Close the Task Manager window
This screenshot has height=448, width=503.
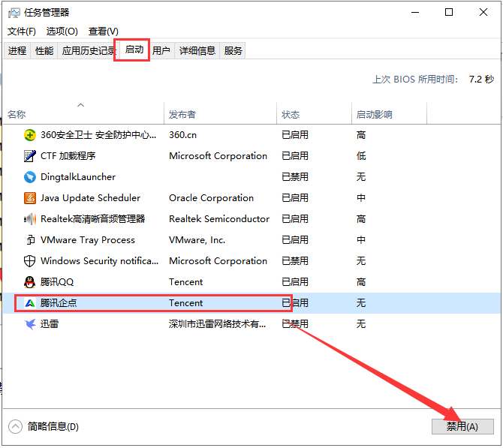(483, 13)
